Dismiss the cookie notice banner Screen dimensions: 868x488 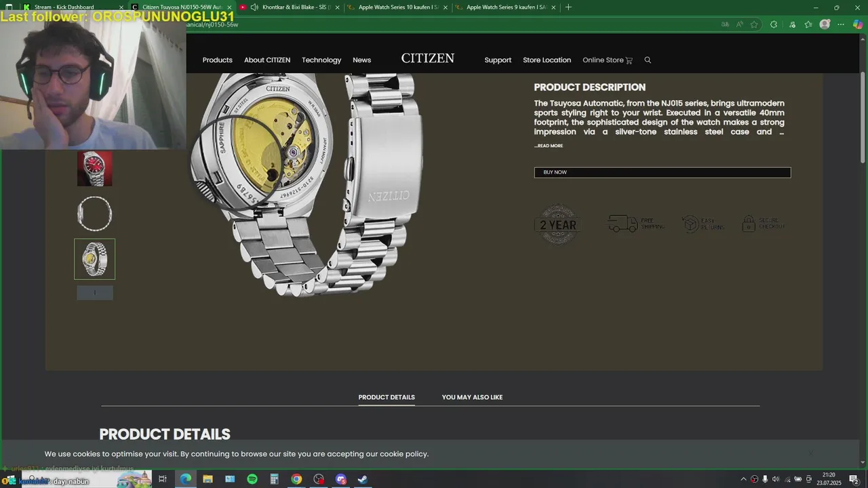(x=810, y=453)
